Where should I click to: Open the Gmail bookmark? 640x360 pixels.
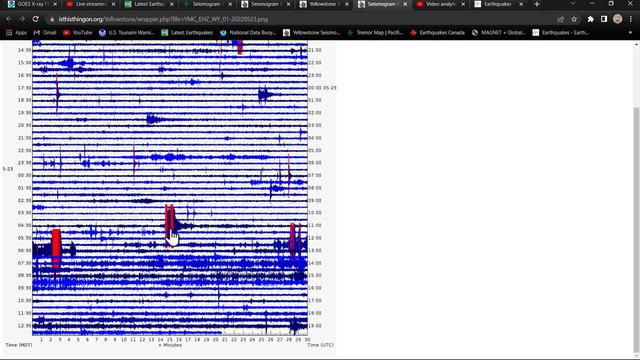click(x=45, y=32)
